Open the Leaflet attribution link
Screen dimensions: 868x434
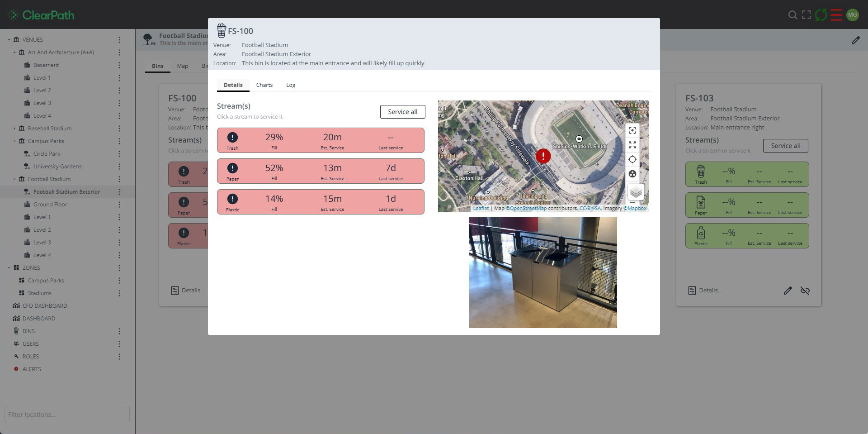pyautogui.click(x=481, y=209)
